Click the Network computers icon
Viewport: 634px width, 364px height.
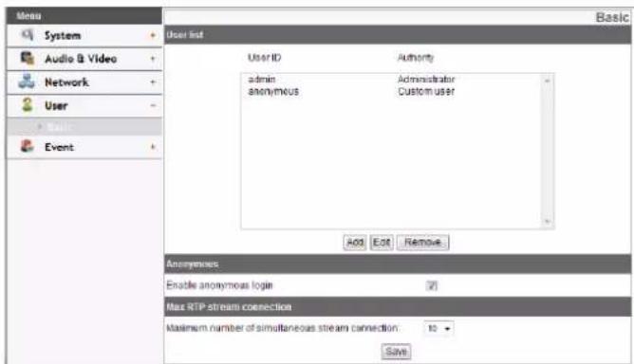pos(27,82)
